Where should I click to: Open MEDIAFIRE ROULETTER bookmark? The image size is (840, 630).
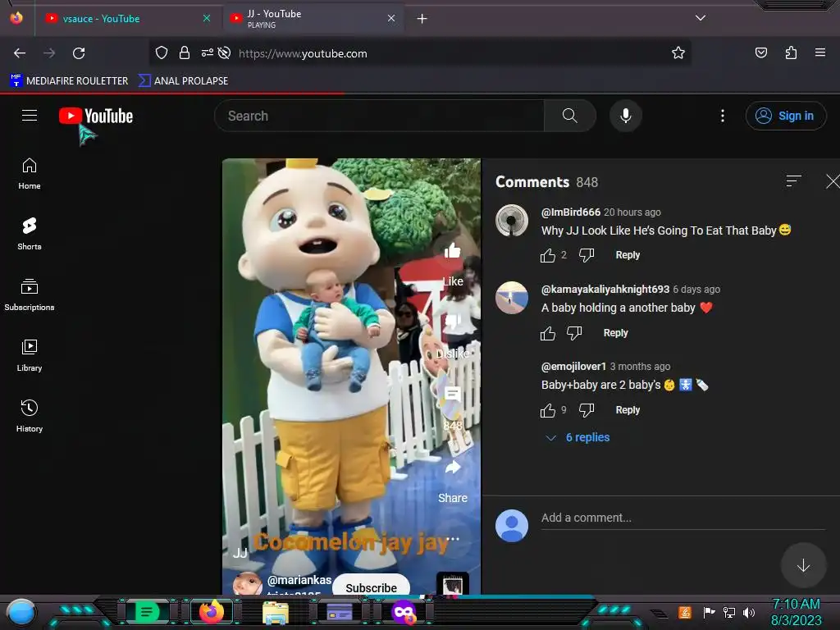69,81
